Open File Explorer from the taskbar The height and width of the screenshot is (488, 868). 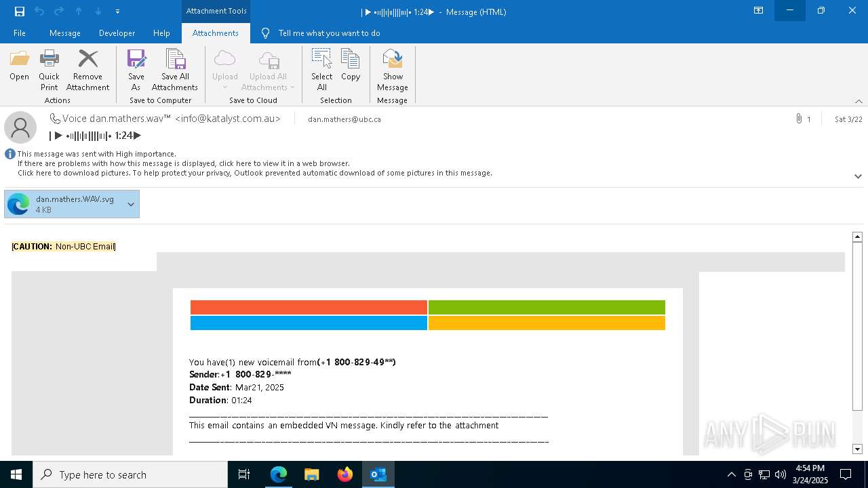click(x=311, y=474)
